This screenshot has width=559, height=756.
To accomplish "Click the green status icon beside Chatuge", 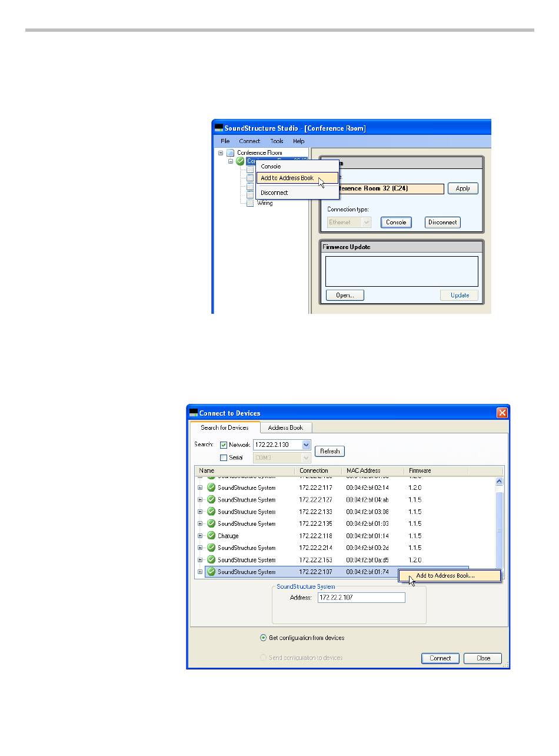I will 211,536.
